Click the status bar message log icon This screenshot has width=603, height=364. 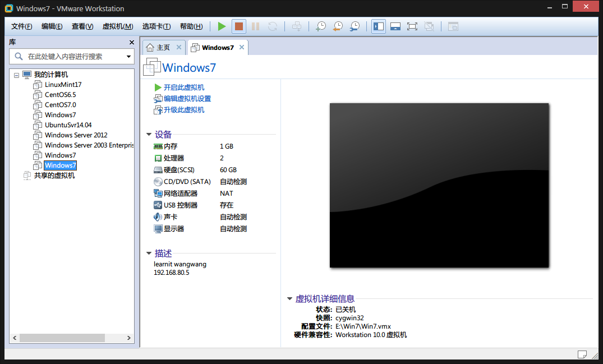point(582,354)
